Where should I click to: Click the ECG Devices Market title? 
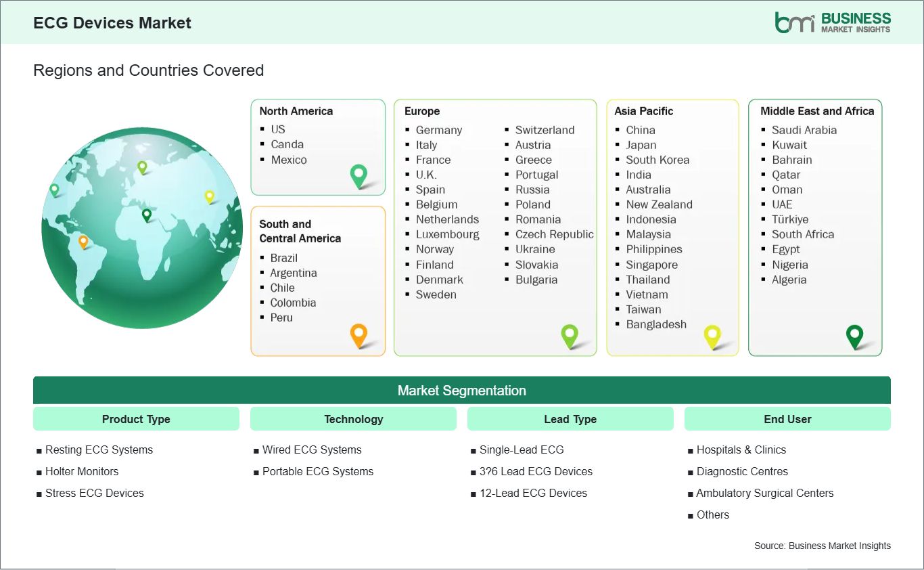tap(112, 22)
